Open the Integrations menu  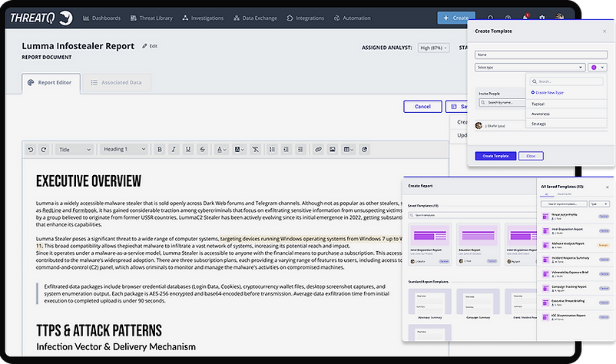(306, 18)
